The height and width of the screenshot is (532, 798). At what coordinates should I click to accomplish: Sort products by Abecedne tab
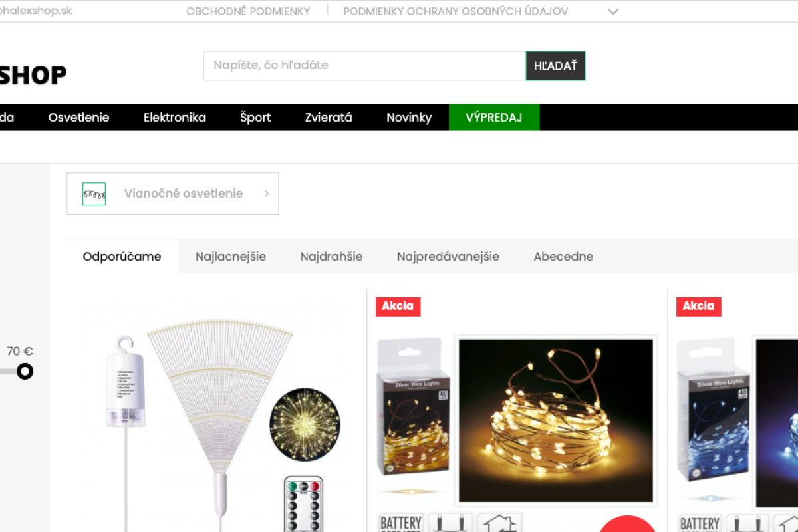point(563,257)
